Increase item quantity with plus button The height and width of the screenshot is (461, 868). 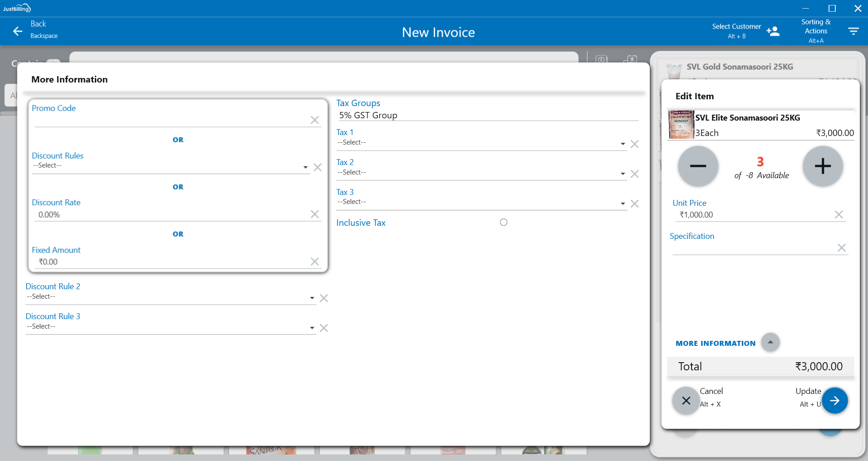point(823,166)
